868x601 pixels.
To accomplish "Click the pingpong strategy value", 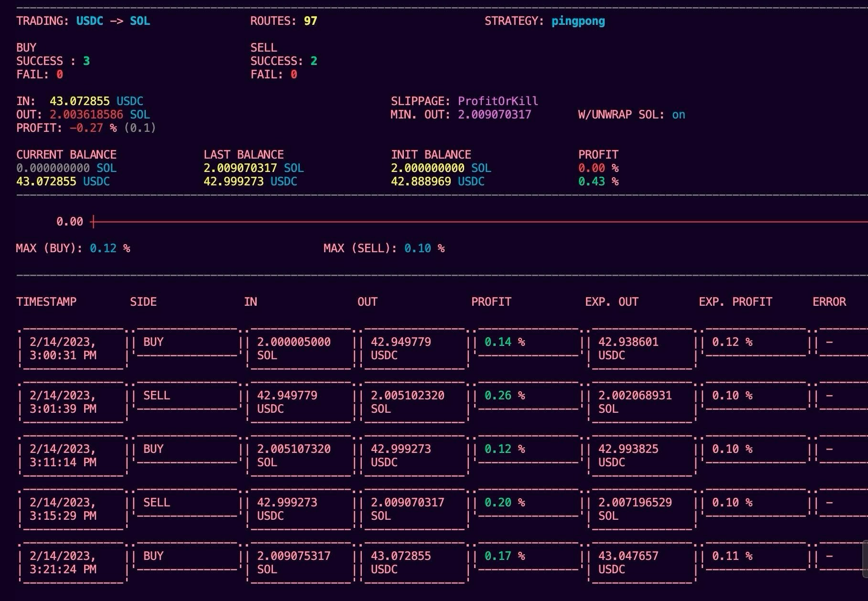I will pyautogui.click(x=578, y=21).
